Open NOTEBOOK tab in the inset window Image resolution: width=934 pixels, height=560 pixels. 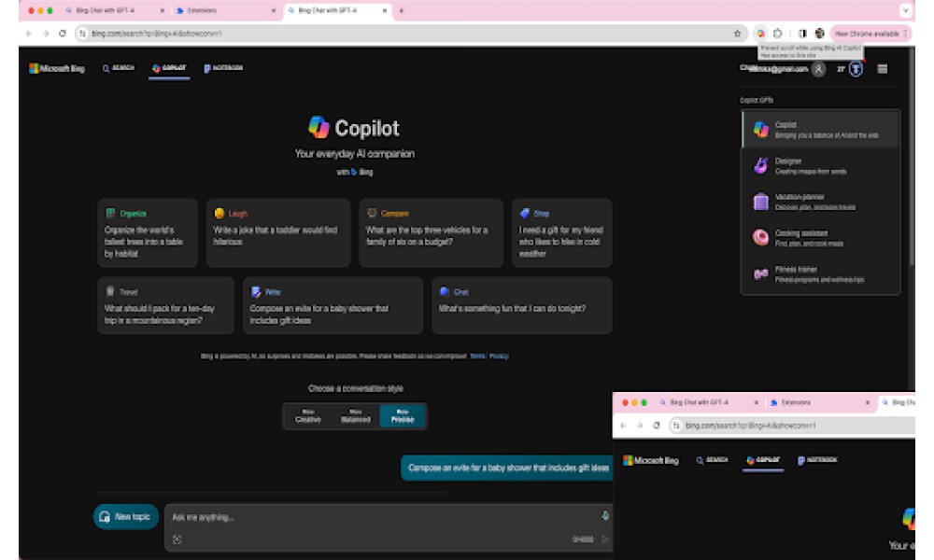tap(817, 460)
